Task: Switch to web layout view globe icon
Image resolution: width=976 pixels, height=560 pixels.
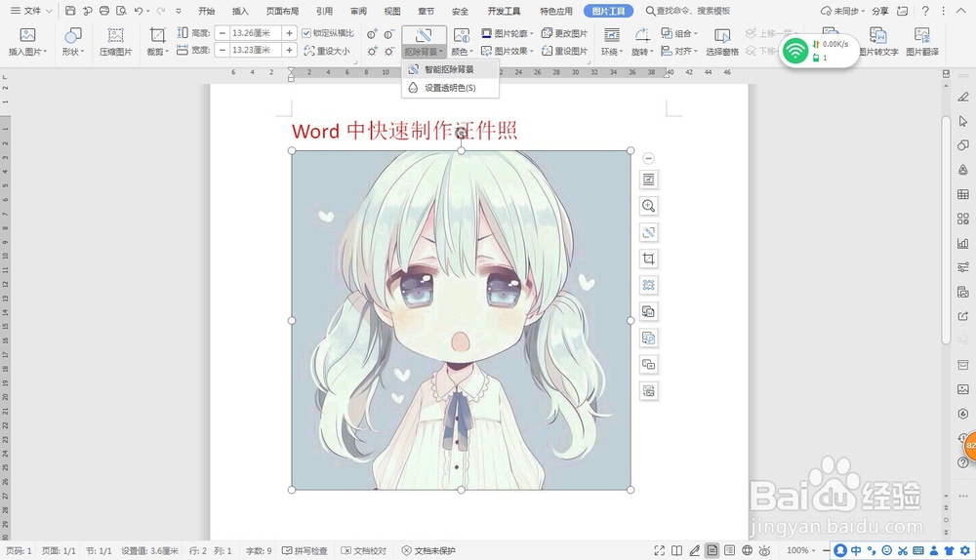Action: (747, 550)
